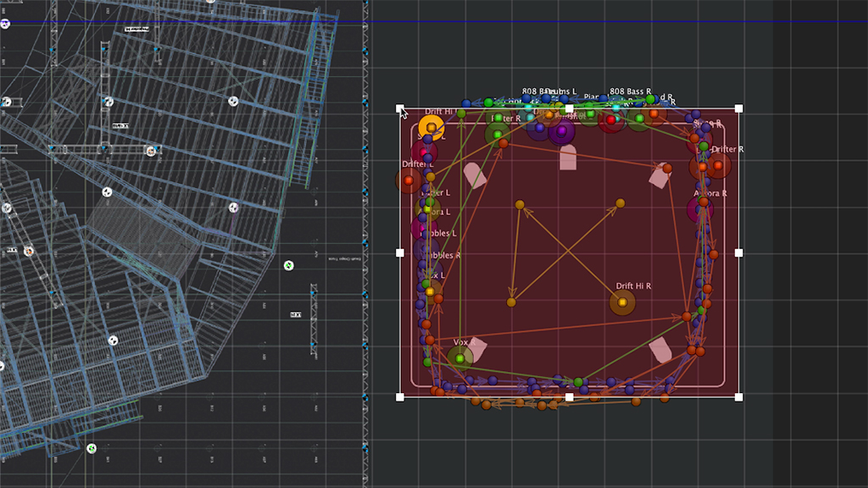Select the Drifter L source on left edge
Viewport: 868px width, 488px height.
[x=409, y=180]
